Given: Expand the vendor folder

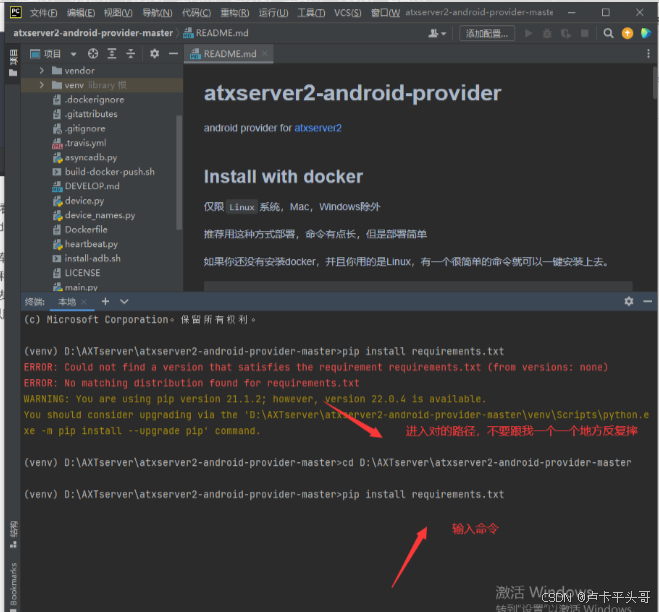Looking at the screenshot, I should [x=41, y=70].
